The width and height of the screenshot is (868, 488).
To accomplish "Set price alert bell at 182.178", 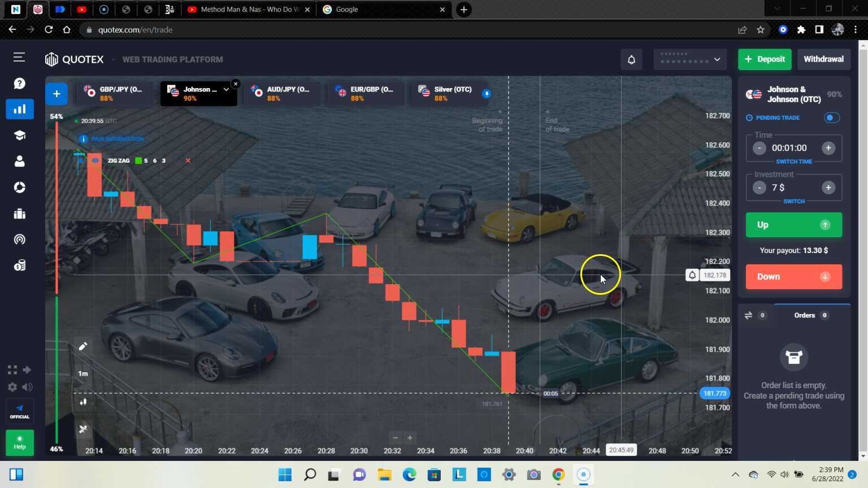I will pos(692,275).
